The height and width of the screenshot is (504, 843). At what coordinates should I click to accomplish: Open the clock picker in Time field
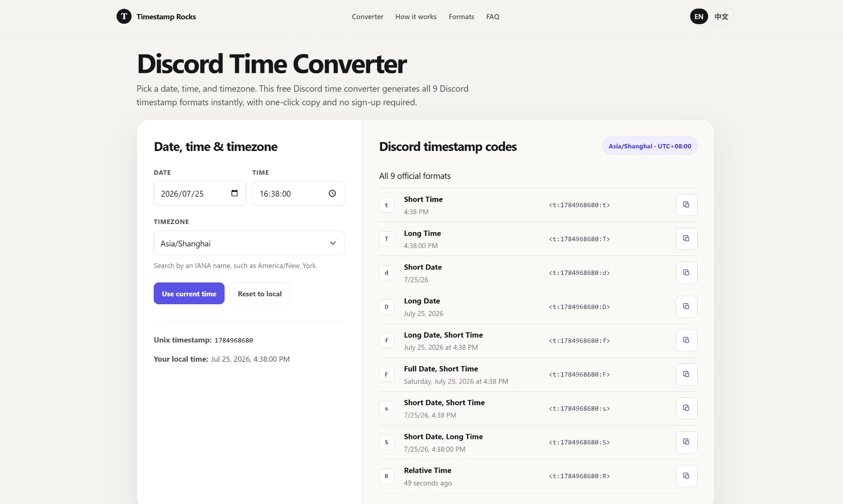[x=332, y=193]
